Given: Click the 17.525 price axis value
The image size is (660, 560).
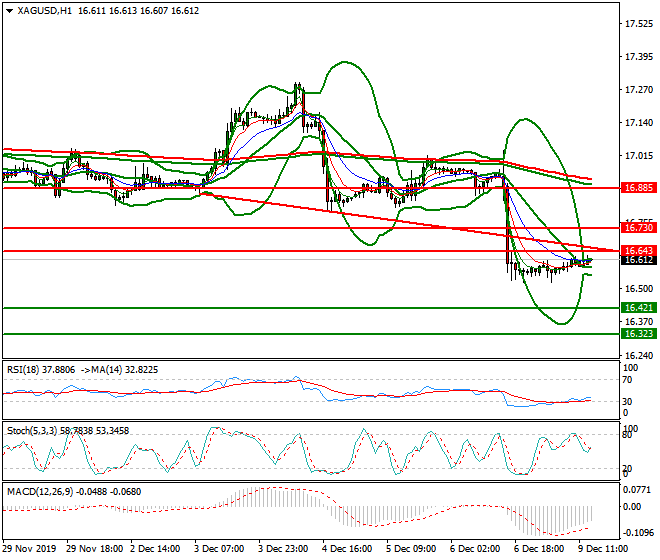Looking at the screenshot, I should [639, 24].
